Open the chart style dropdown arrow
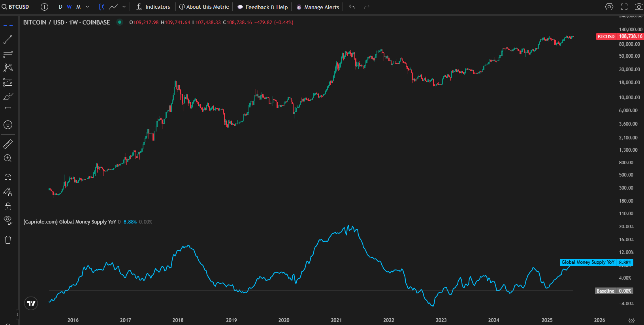 (124, 7)
